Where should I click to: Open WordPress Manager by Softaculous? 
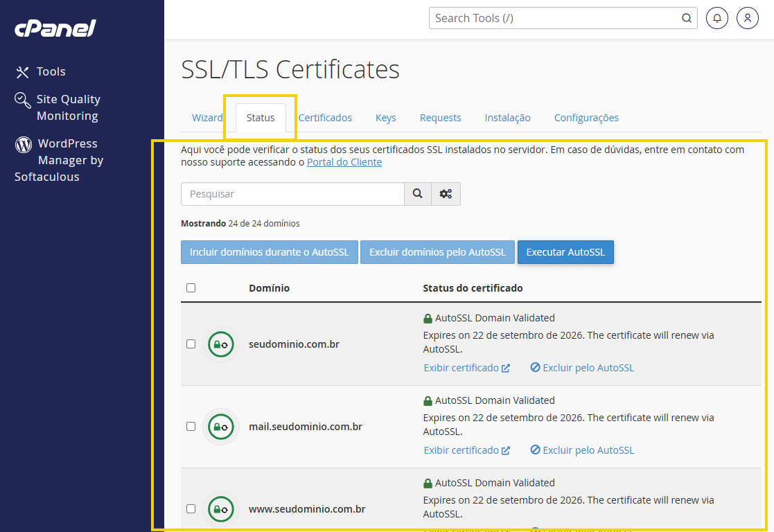(59, 160)
